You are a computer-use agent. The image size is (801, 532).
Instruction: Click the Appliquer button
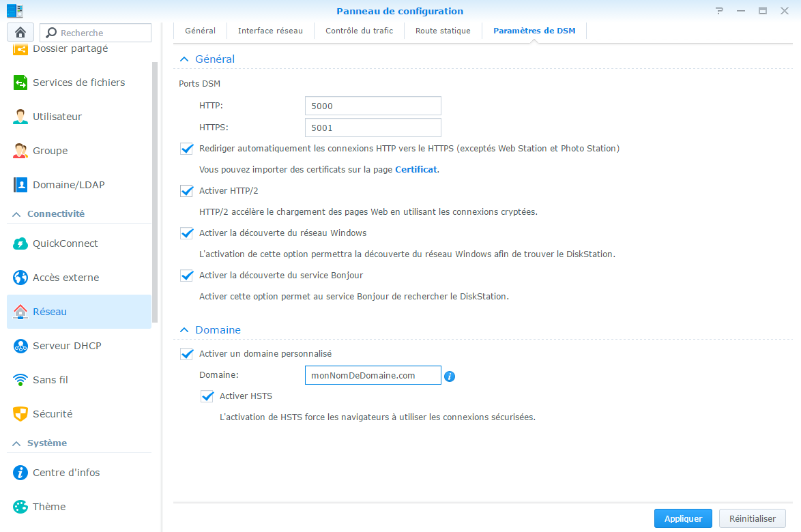[x=683, y=519]
